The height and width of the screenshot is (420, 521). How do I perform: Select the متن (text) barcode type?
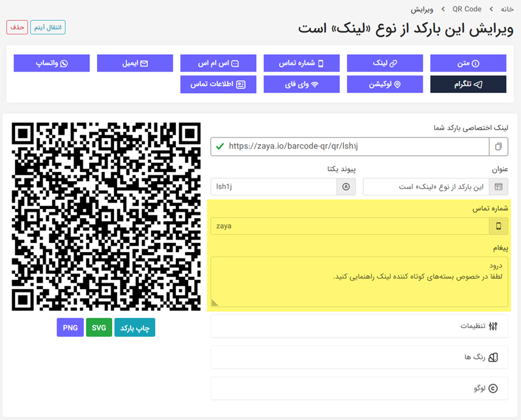pyautogui.click(x=468, y=63)
